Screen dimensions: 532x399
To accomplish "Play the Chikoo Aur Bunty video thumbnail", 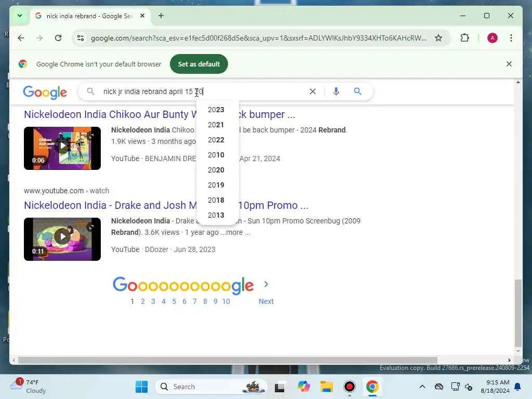I will tap(62, 148).
